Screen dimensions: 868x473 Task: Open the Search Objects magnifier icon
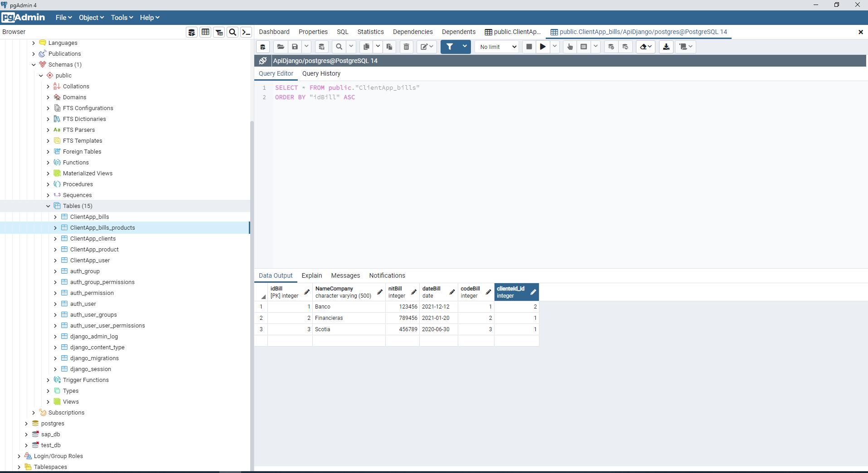(233, 32)
